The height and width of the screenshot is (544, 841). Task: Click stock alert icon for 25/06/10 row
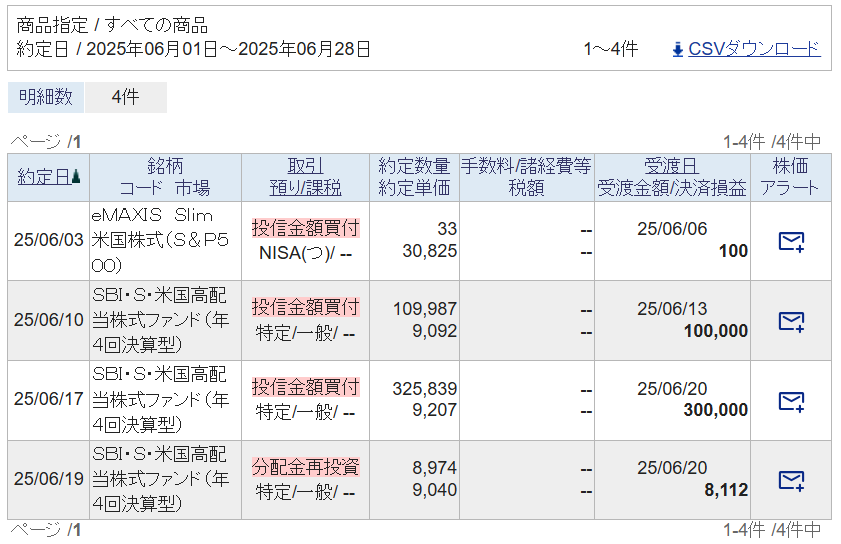pos(791,321)
